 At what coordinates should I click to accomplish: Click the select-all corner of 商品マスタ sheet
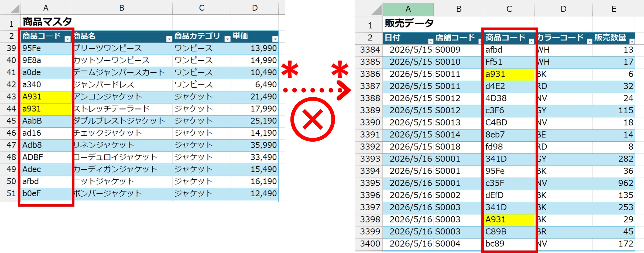pyautogui.click(x=15, y=8)
